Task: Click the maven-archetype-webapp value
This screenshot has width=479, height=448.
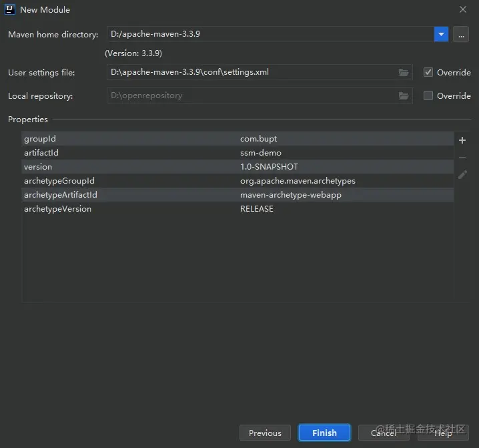Action: coord(291,195)
